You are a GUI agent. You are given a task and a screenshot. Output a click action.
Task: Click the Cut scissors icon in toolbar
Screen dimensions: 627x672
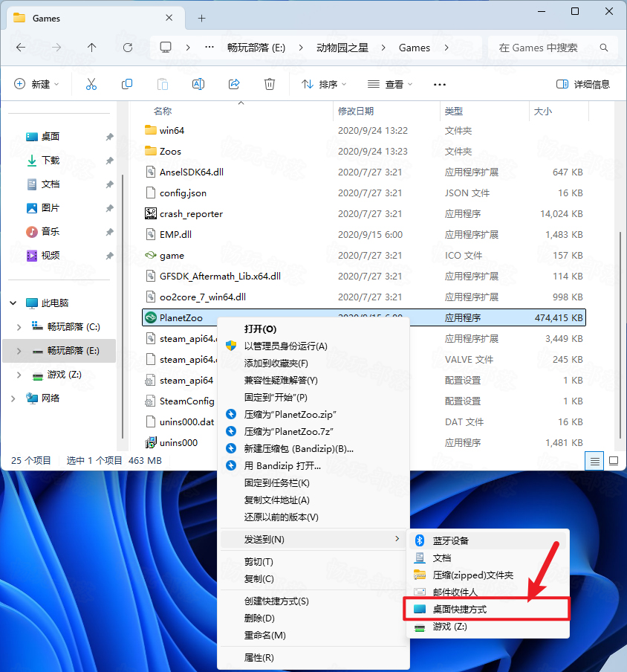click(91, 84)
